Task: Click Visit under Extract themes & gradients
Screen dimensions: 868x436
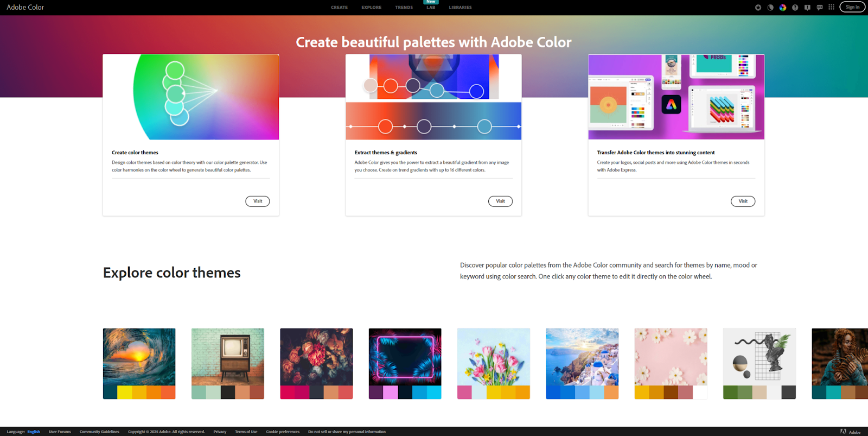Action: pyautogui.click(x=500, y=201)
